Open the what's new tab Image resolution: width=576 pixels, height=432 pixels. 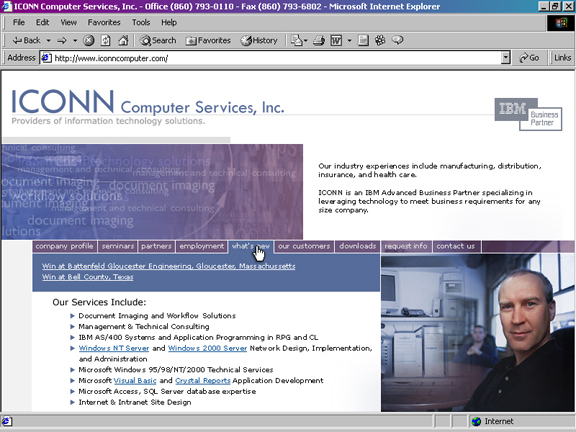(251, 246)
